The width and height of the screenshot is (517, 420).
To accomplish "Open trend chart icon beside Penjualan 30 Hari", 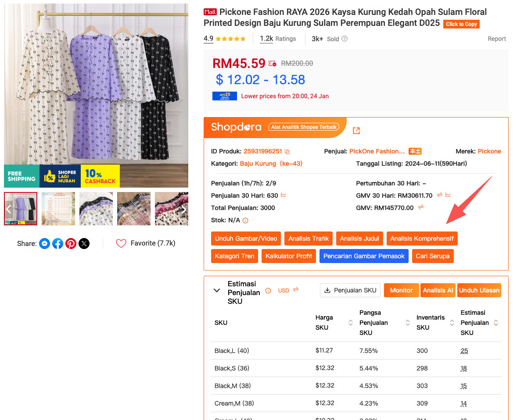I will 284,195.
